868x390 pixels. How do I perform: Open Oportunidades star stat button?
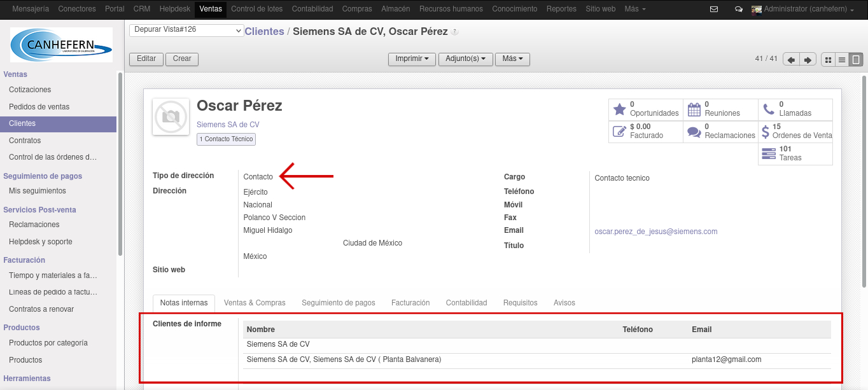coord(646,109)
